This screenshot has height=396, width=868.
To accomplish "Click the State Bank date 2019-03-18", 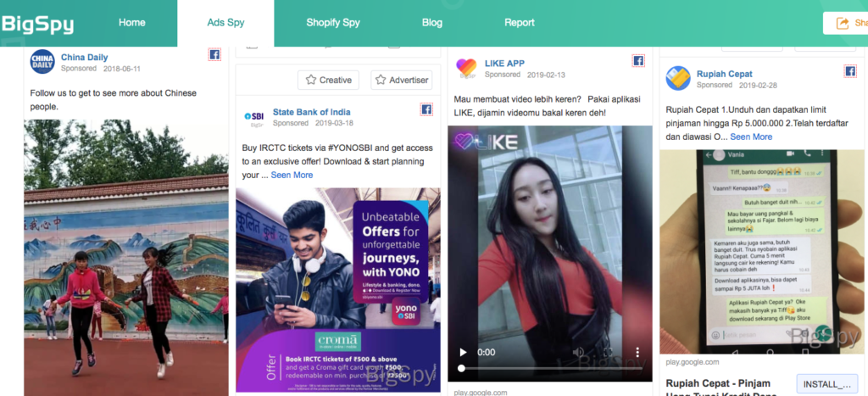I will 334,124.
